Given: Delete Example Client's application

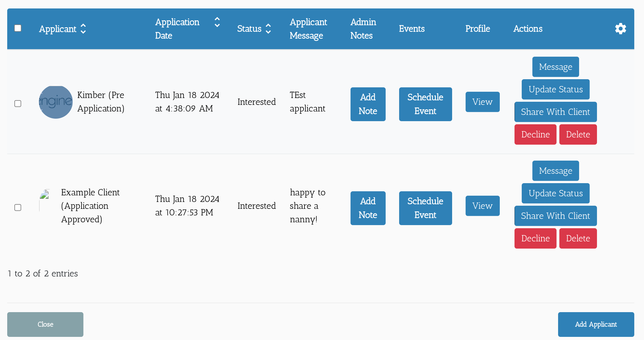Looking at the screenshot, I should [x=578, y=238].
